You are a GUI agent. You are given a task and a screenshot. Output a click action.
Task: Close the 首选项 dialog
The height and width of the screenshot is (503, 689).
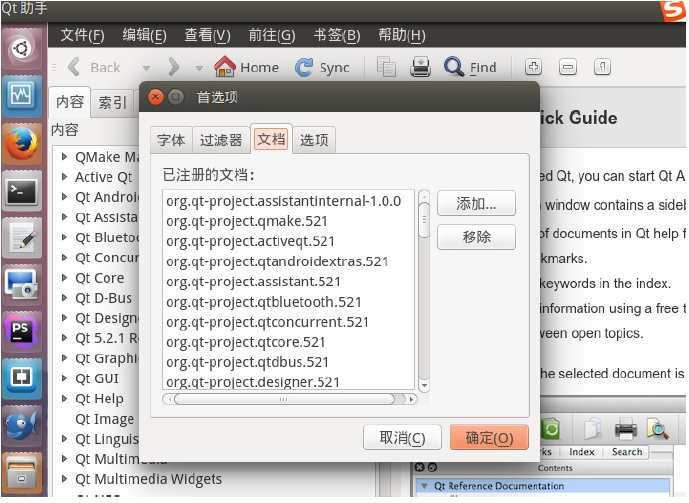click(x=156, y=97)
